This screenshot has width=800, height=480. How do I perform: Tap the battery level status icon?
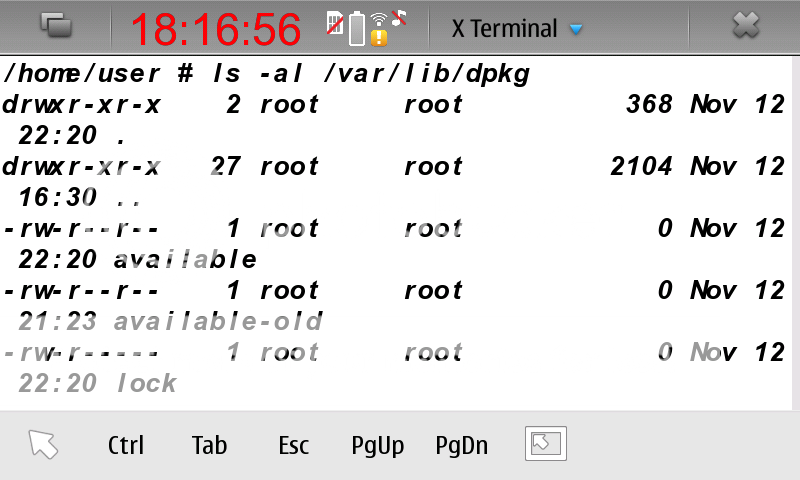click(x=357, y=29)
